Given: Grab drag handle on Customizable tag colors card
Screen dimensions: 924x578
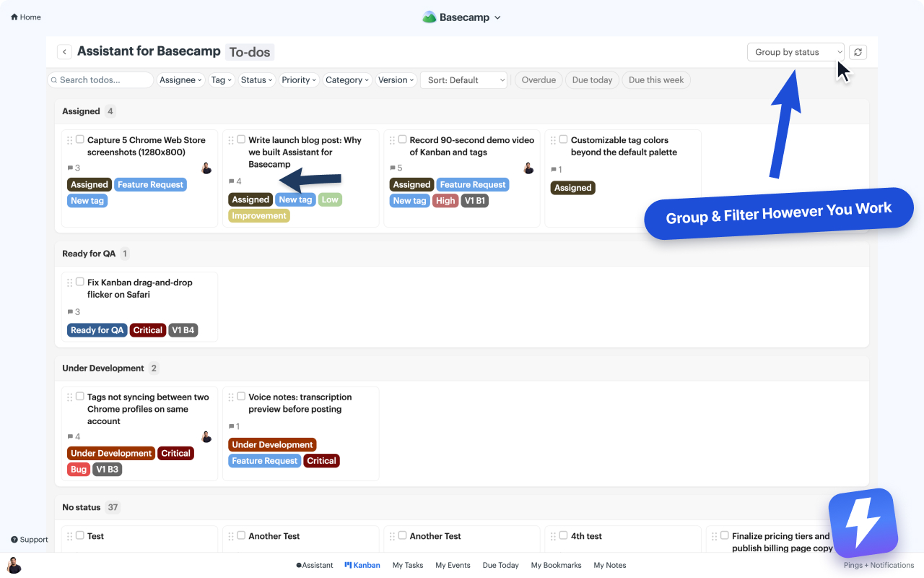Looking at the screenshot, I should point(554,140).
